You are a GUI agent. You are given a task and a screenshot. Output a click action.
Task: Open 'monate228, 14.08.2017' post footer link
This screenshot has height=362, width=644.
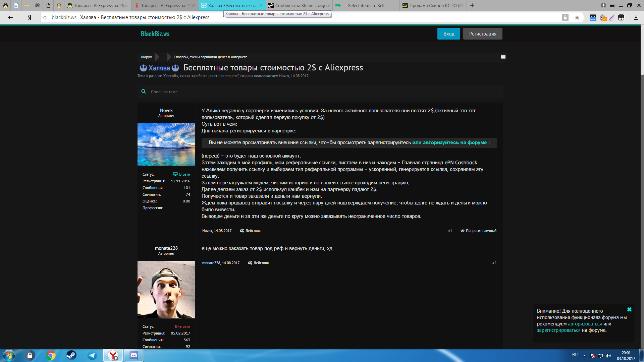(221, 263)
